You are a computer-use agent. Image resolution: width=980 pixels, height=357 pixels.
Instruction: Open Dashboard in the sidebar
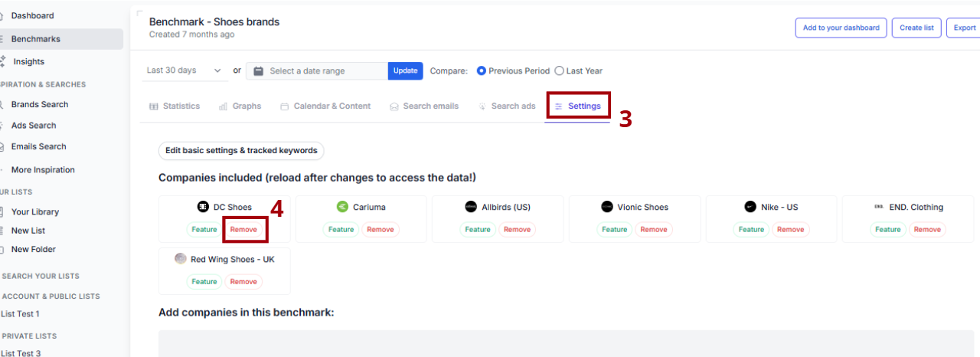tap(32, 15)
